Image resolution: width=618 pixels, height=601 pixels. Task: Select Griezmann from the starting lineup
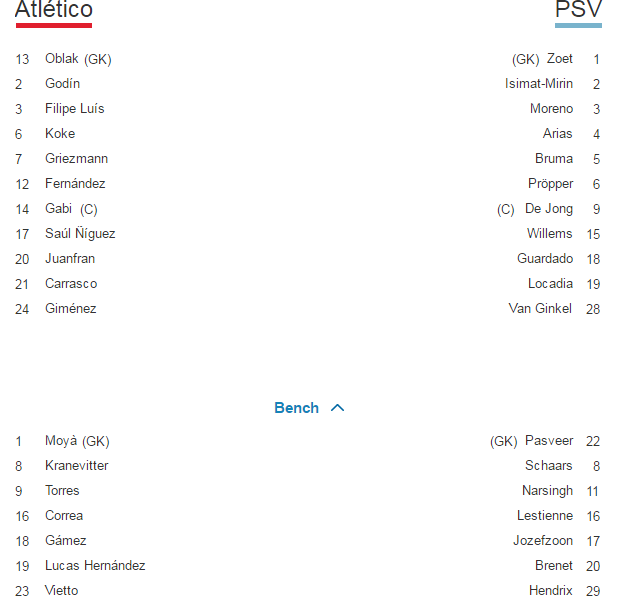tap(76, 159)
